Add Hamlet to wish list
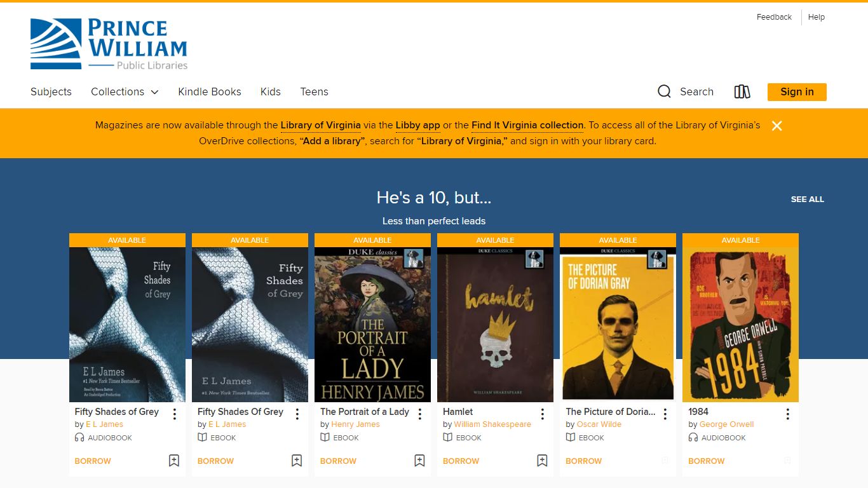The image size is (868, 488). click(x=542, y=461)
